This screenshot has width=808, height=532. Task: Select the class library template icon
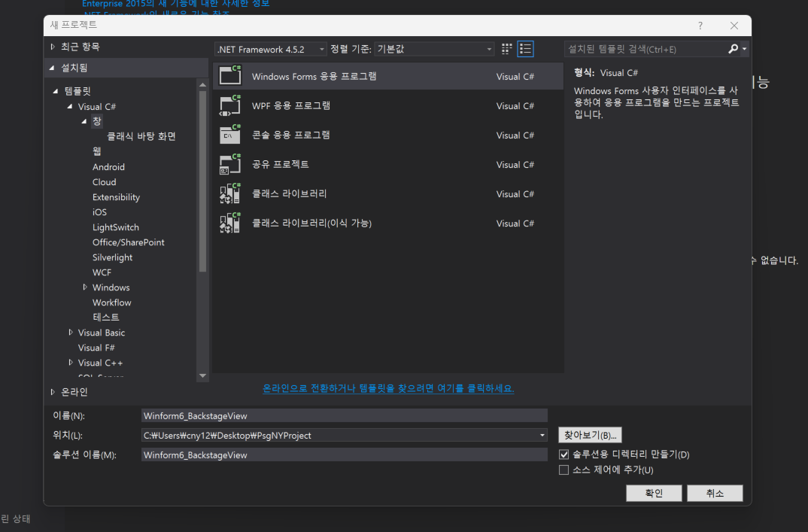tap(229, 193)
